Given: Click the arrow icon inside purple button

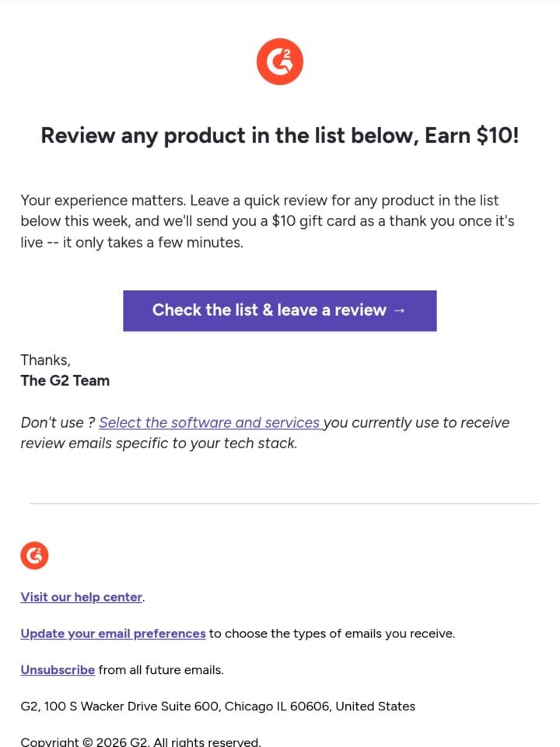Looking at the screenshot, I should pyautogui.click(x=400, y=310).
